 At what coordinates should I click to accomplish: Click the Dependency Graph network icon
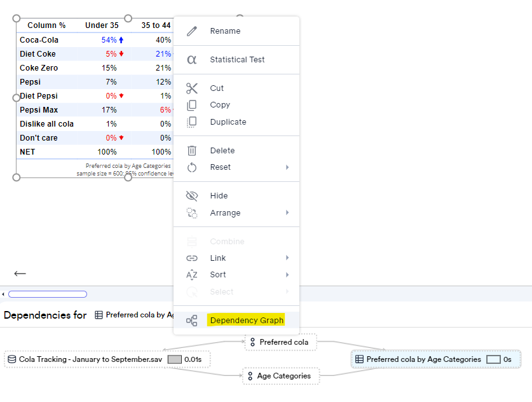pyautogui.click(x=191, y=321)
